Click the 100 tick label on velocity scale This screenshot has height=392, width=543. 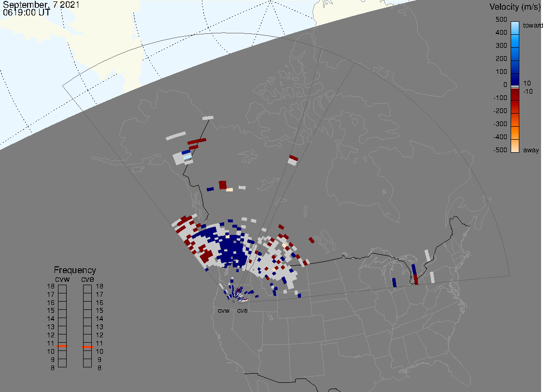[501, 72]
